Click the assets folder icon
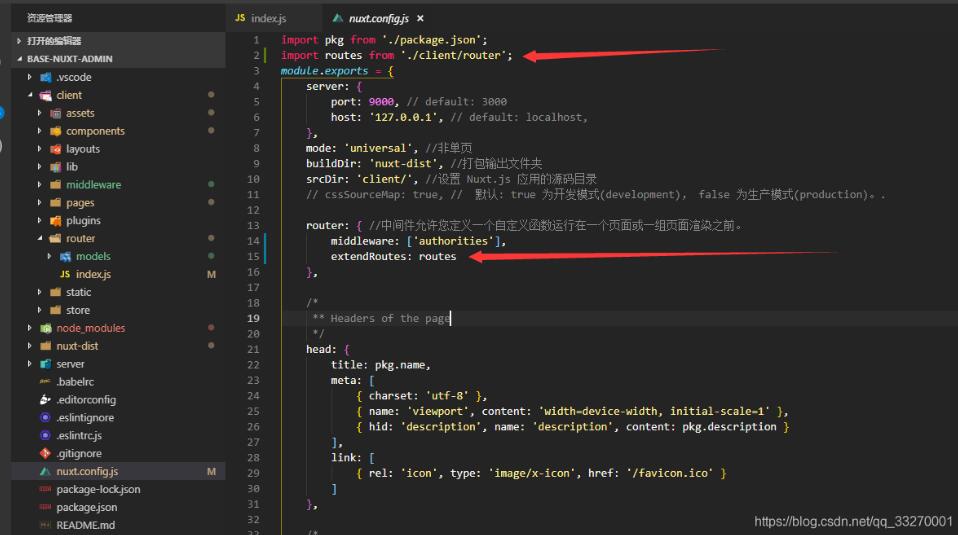 tap(56, 113)
